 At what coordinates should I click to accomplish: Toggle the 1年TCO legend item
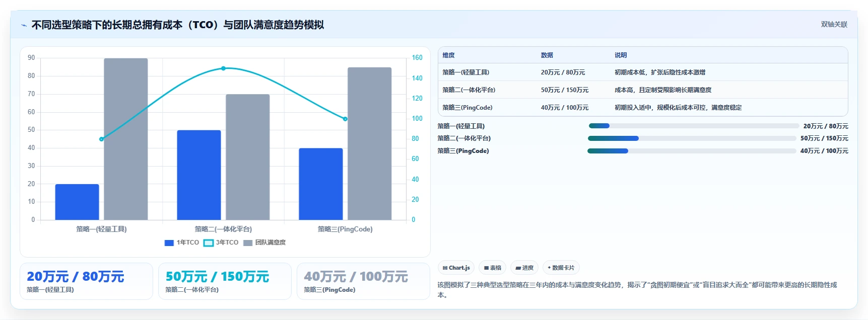182,243
